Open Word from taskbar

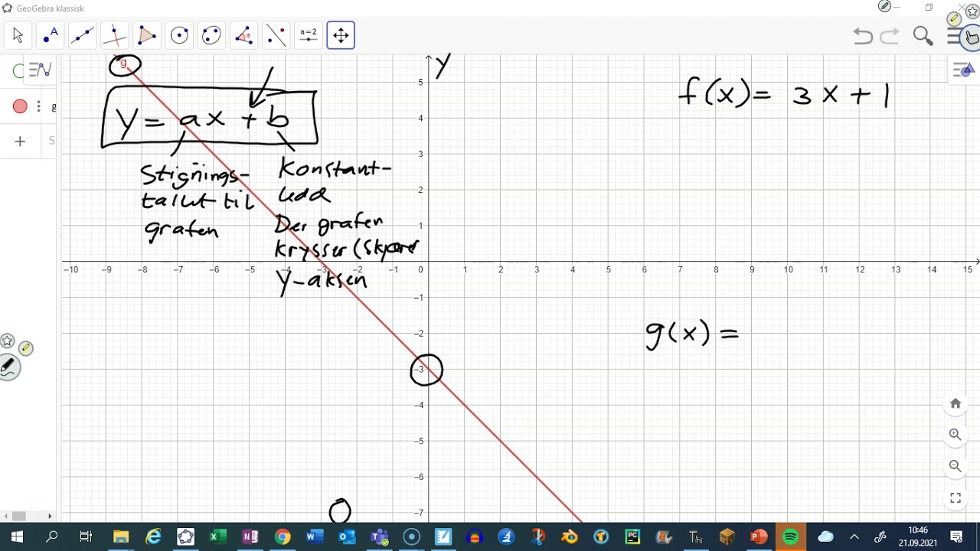click(x=315, y=536)
